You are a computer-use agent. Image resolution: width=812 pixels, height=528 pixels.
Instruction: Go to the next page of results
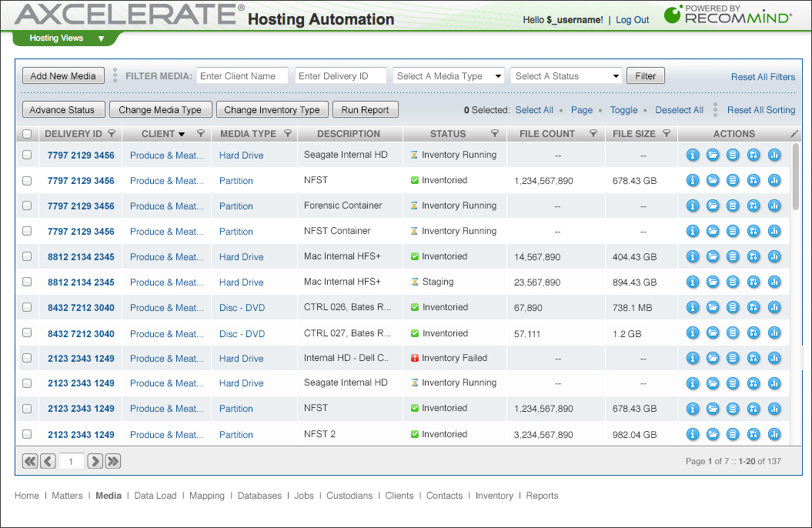click(95, 461)
